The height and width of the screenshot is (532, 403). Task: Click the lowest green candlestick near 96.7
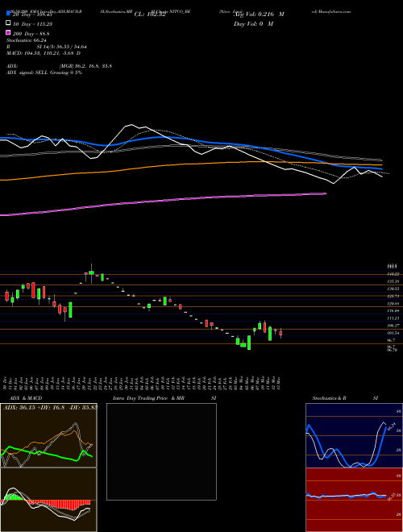[249, 343]
